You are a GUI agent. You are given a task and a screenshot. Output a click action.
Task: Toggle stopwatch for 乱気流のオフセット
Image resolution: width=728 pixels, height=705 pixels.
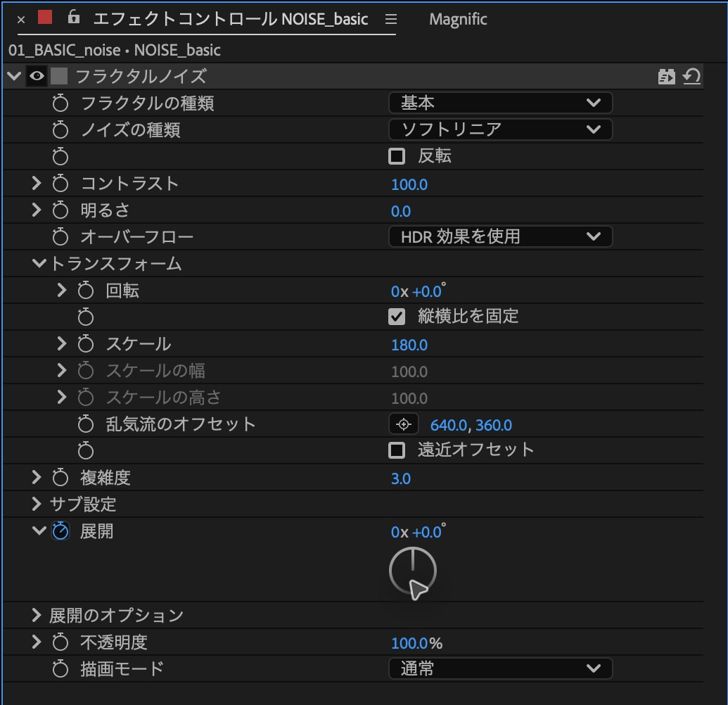click(x=85, y=424)
